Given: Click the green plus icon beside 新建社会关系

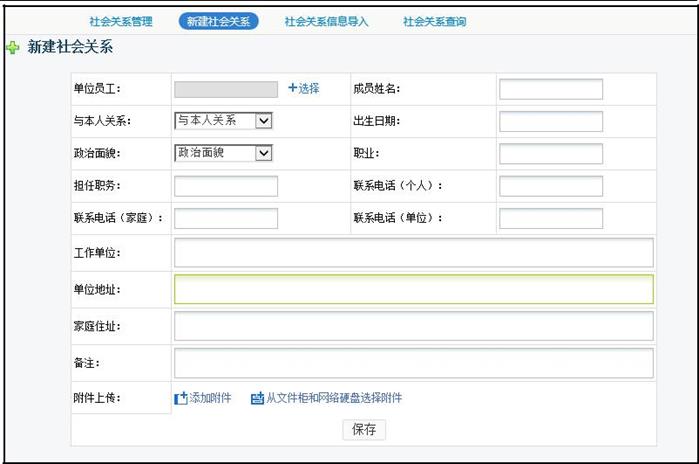Looking at the screenshot, I should click(x=12, y=47).
